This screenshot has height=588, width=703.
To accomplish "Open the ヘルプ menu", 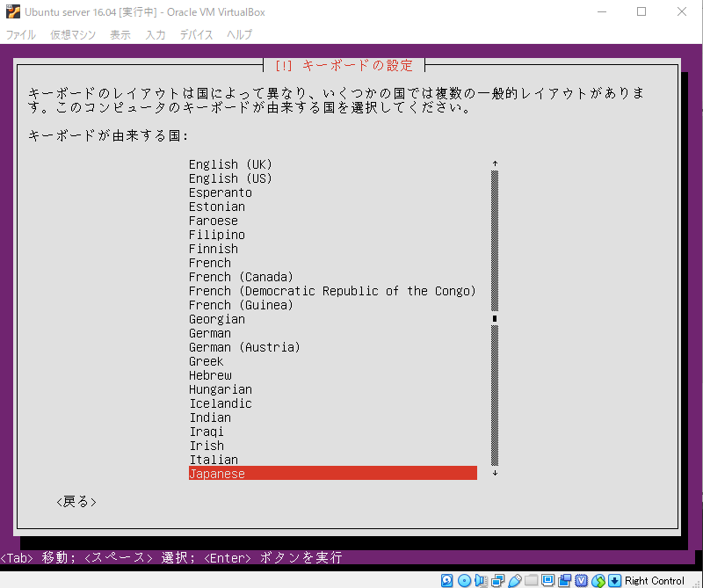I will [239, 34].
